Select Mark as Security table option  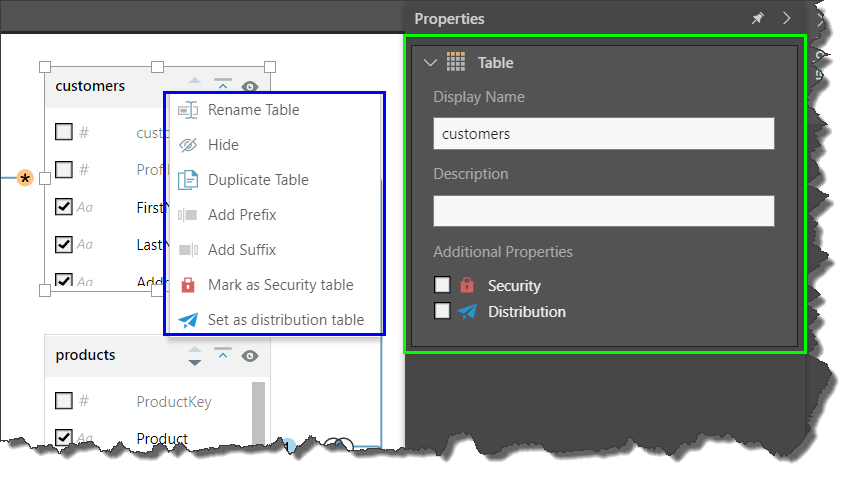tap(280, 285)
